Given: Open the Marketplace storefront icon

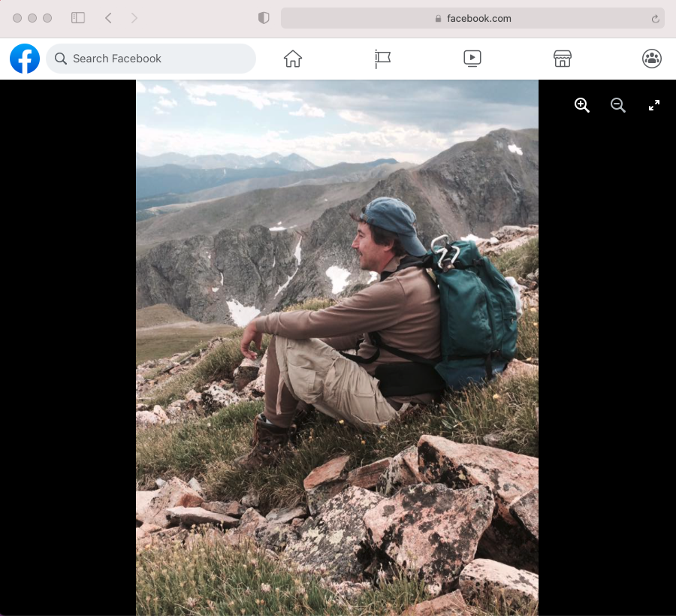Looking at the screenshot, I should (562, 58).
